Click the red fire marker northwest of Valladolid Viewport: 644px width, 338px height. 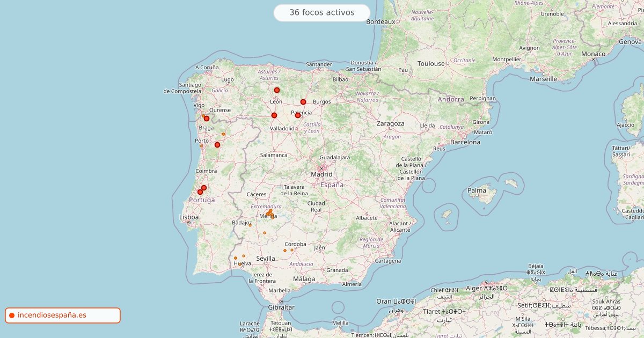click(274, 115)
